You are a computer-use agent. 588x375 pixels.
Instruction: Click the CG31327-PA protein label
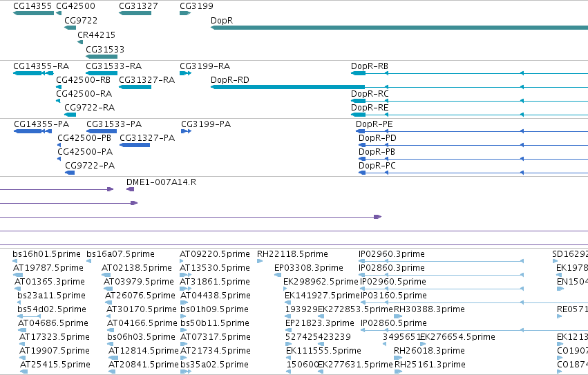click(147, 138)
